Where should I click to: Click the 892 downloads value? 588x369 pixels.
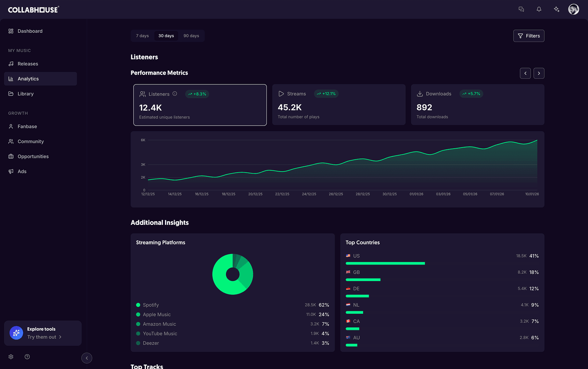tap(424, 107)
